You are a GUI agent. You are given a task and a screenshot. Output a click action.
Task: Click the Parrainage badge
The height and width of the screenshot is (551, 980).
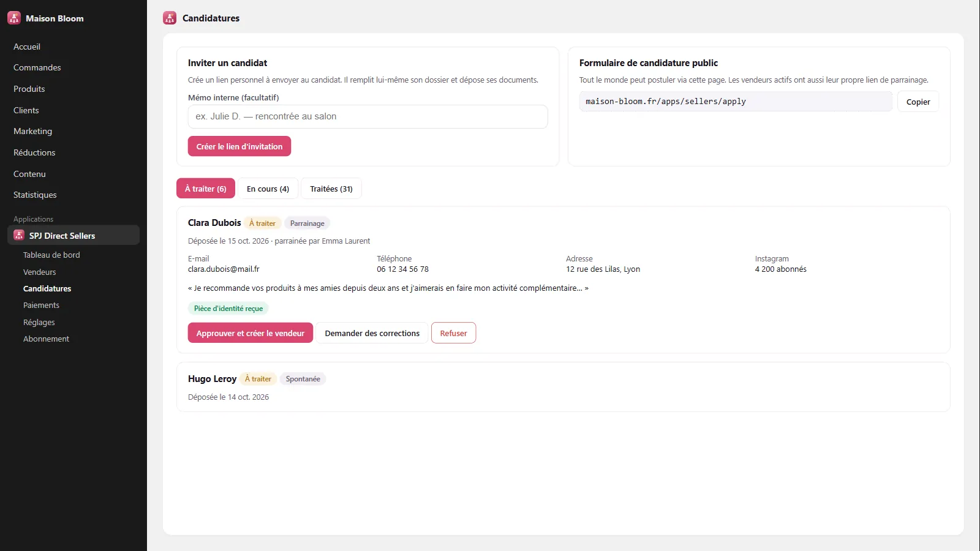click(x=307, y=223)
